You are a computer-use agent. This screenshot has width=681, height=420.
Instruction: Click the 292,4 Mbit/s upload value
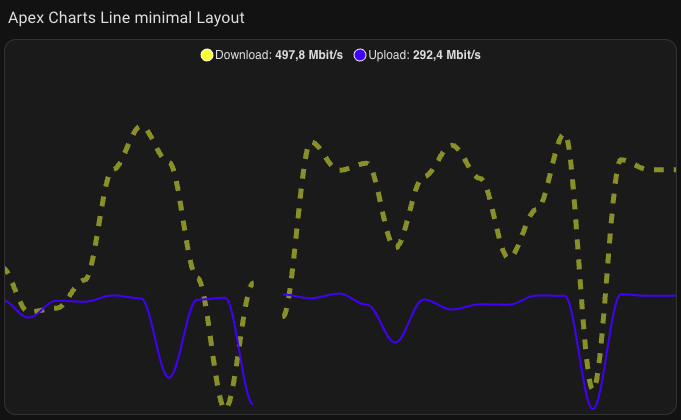(446, 55)
